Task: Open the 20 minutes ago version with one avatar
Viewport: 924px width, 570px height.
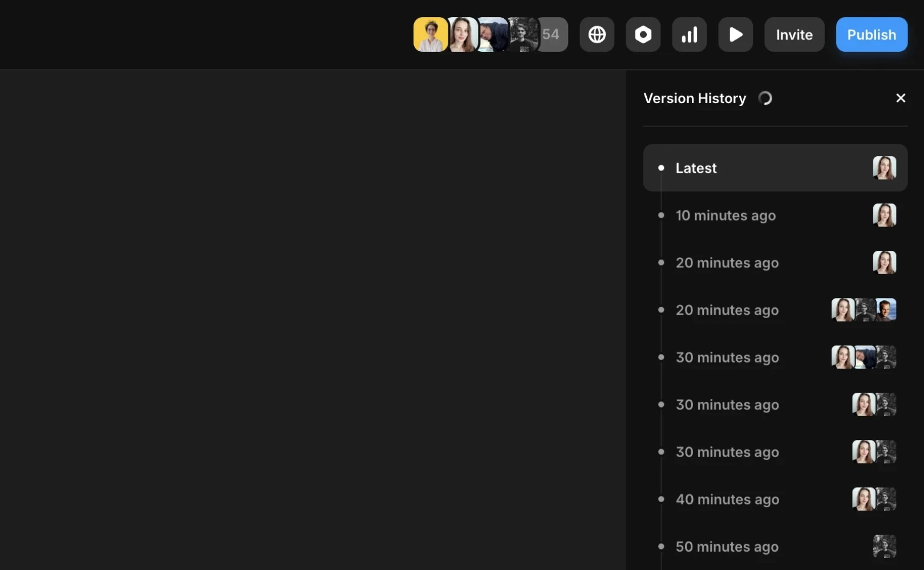Action: 775,263
